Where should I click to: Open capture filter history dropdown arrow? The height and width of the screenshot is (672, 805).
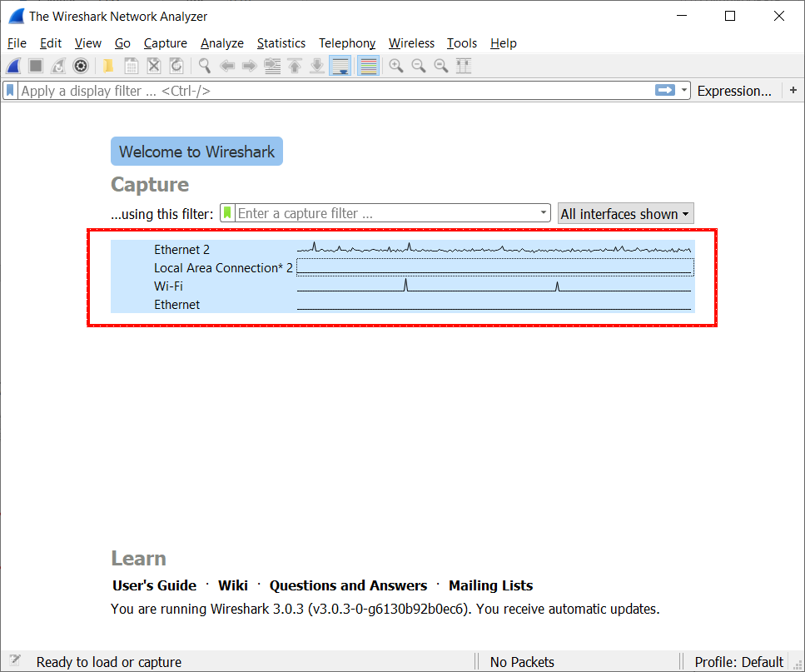(x=543, y=212)
